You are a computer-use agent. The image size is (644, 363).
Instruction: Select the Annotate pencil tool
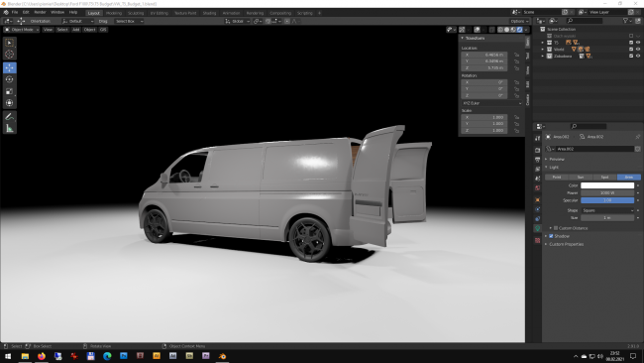click(x=10, y=117)
